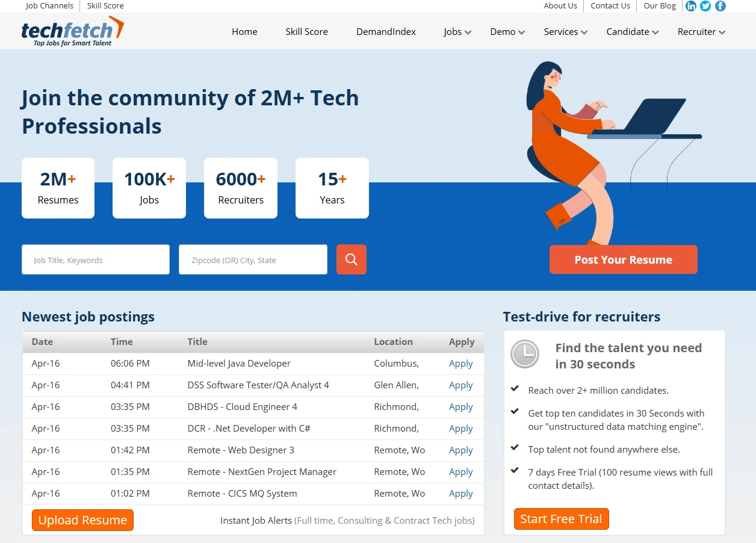Click the Upload Resume button
Image resolution: width=756 pixels, height=543 pixels.
coord(82,520)
